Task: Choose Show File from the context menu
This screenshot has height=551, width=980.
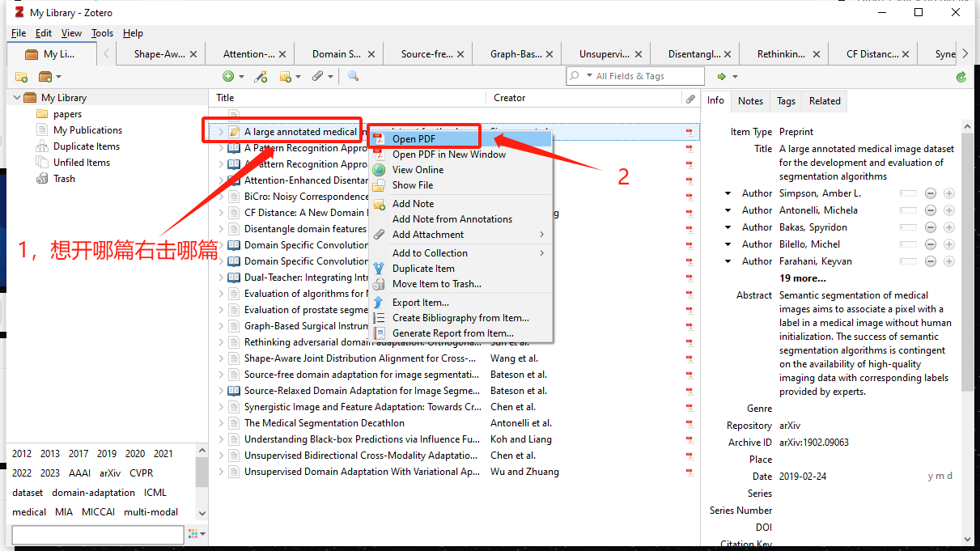Action: click(x=460, y=185)
